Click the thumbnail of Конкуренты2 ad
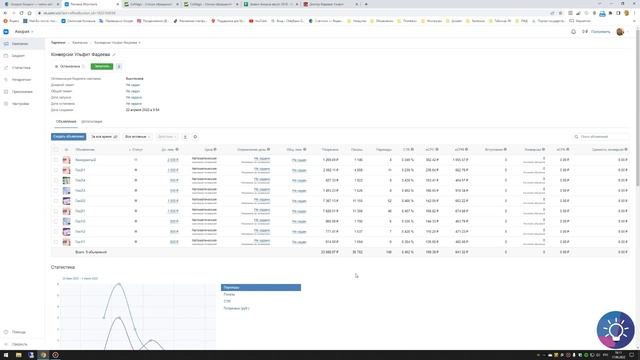This screenshot has height=360, width=640. pos(67,160)
